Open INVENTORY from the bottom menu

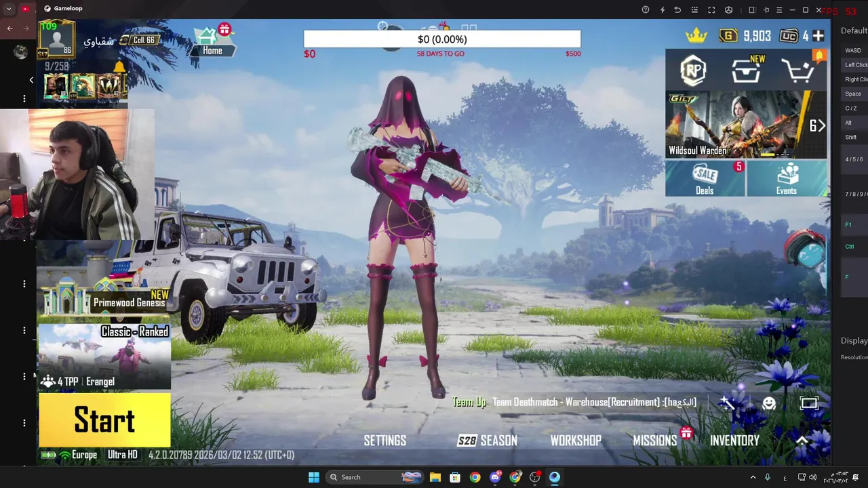point(734,441)
